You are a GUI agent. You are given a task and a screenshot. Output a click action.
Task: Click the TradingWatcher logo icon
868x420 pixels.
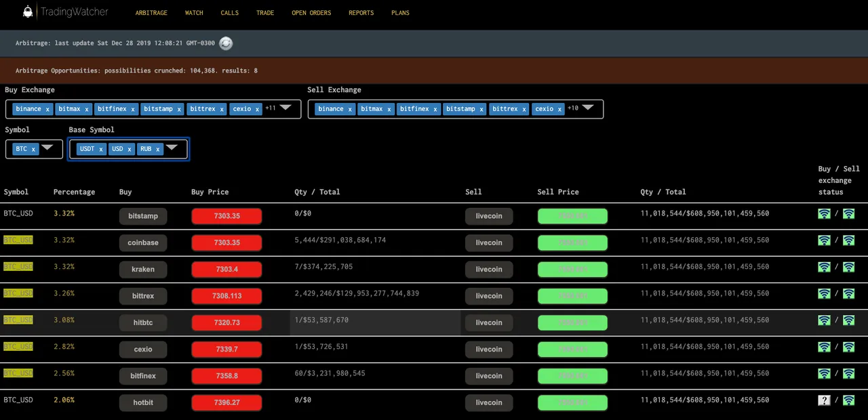pos(28,12)
